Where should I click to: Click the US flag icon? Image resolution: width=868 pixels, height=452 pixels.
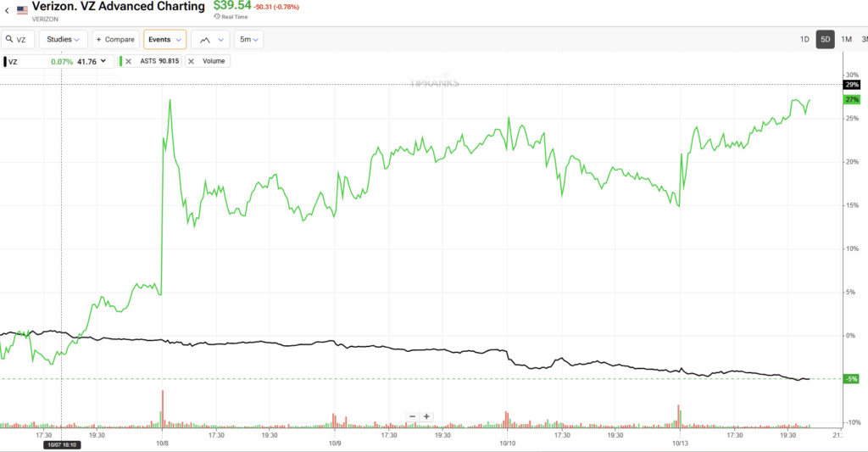[x=23, y=10]
